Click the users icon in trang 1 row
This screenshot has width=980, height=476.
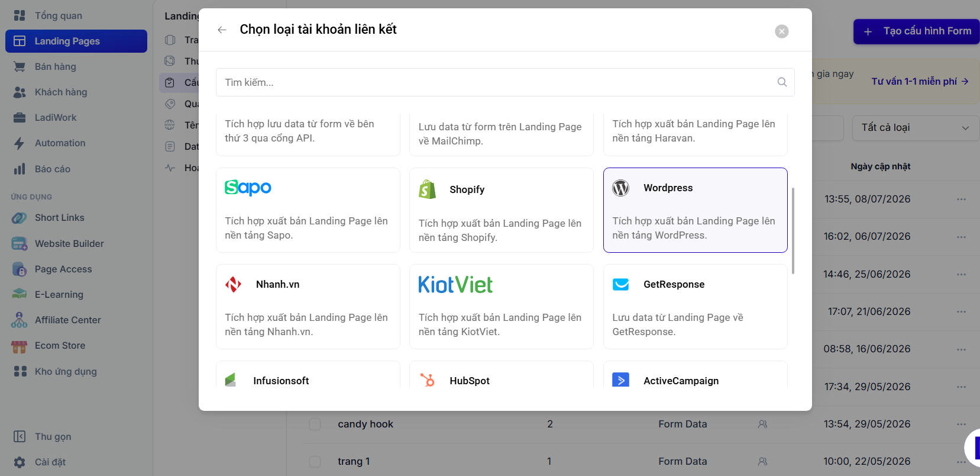coord(763,461)
